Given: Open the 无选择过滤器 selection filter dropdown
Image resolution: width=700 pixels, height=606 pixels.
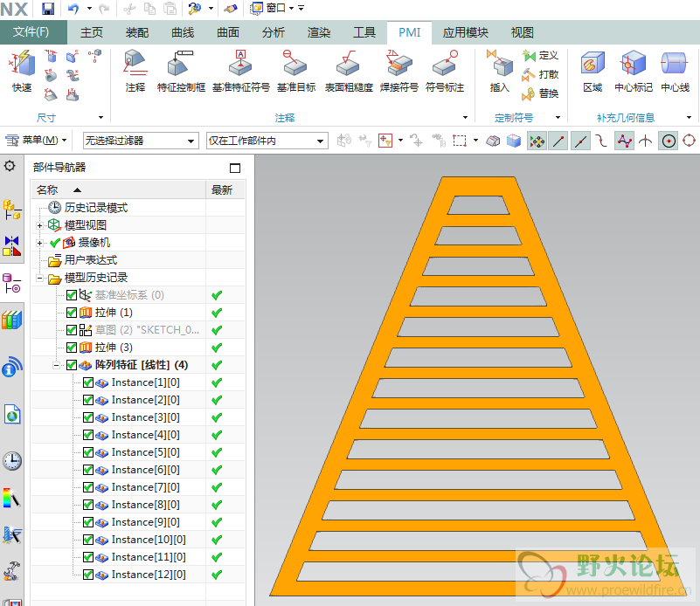Looking at the screenshot, I should click(141, 141).
